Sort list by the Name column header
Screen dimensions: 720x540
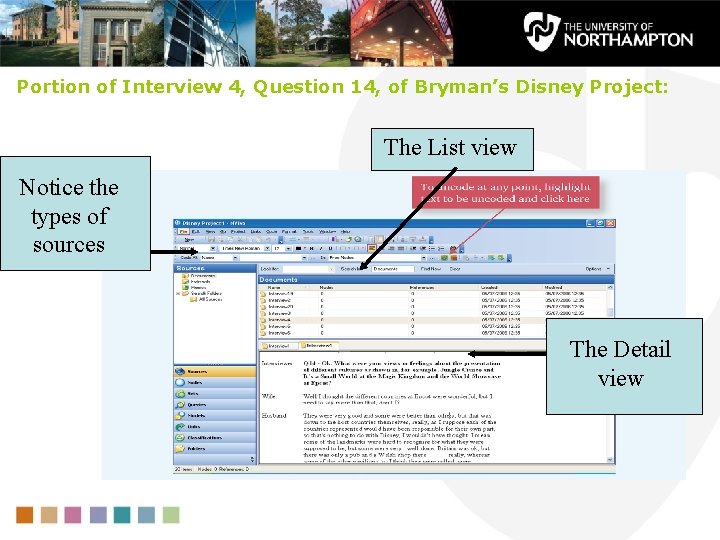287,287
